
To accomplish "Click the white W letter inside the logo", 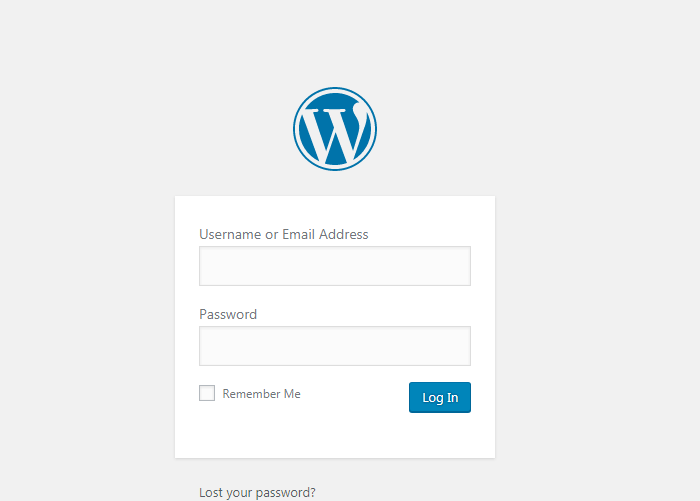I will click(336, 134).
